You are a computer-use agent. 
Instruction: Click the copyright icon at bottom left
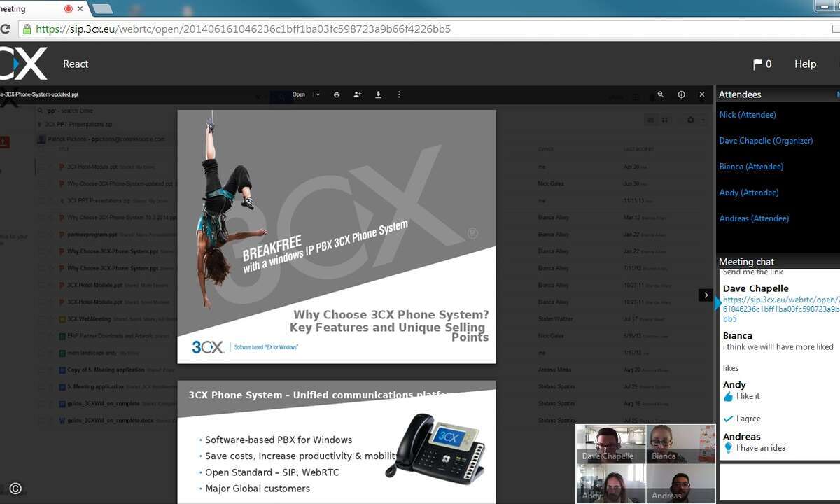(x=15, y=489)
